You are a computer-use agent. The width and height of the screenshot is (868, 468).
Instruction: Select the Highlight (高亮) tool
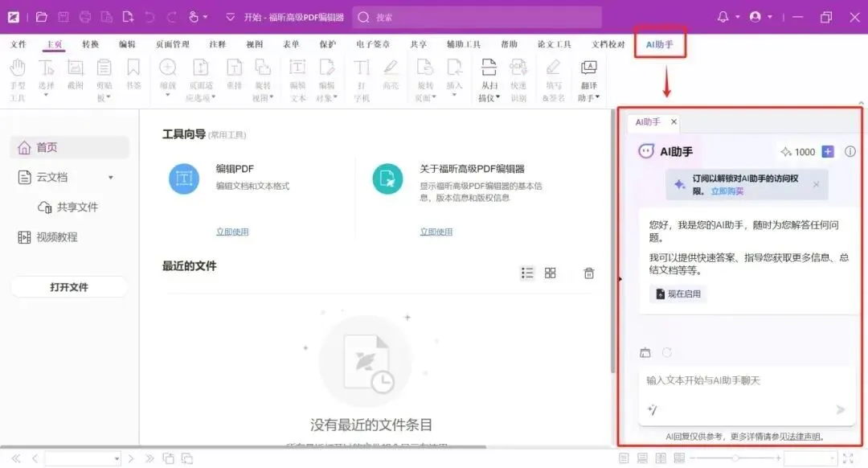391,74
